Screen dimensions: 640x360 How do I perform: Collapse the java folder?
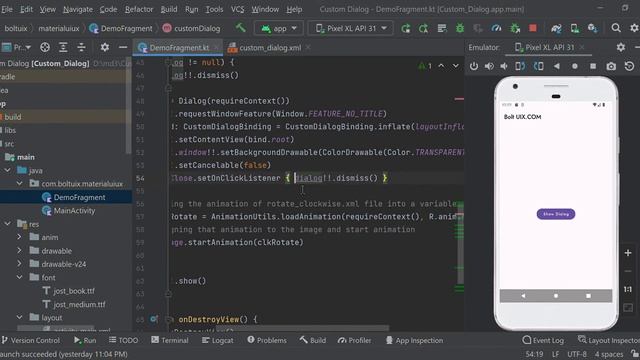[8, 170]
